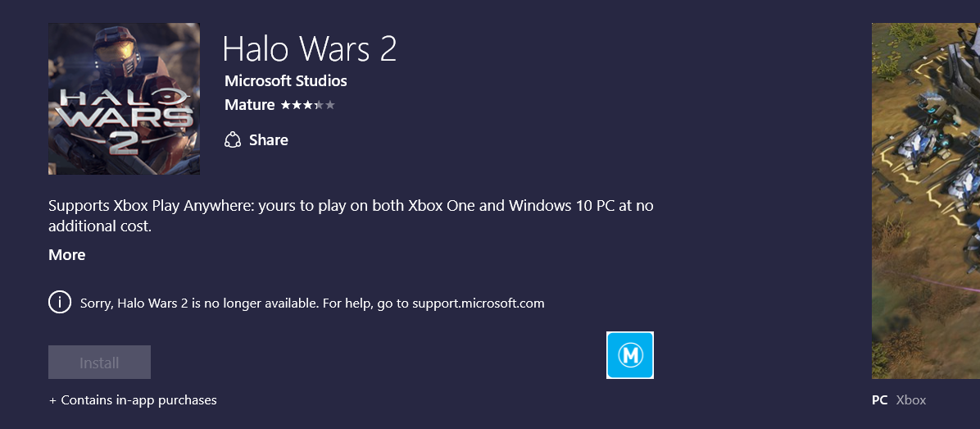This screenshot has height=429, width=980.
Task: Click the Xbox Play Anywhere description text
Action: tap(351, 216)
